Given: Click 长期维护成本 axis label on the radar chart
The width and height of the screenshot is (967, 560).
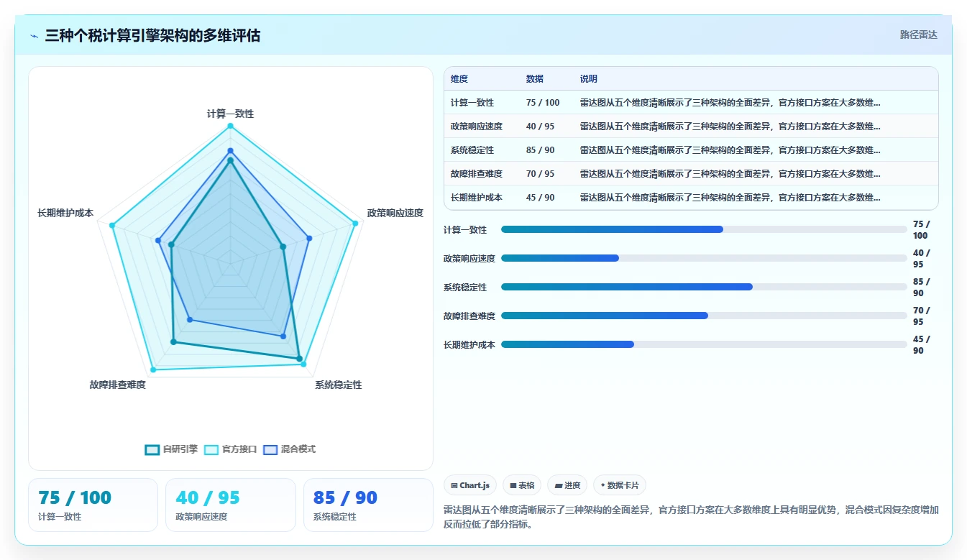Looking at the screenshot, I should (x=65, y=213).
